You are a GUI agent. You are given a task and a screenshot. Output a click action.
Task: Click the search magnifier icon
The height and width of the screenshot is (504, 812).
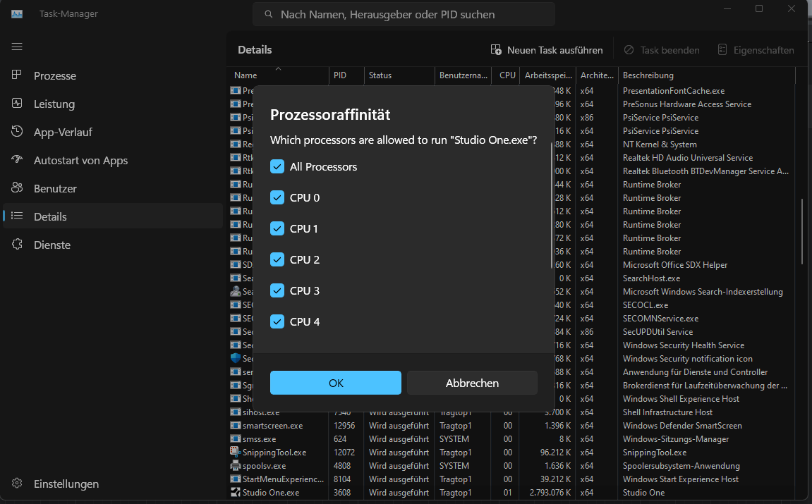268,15
